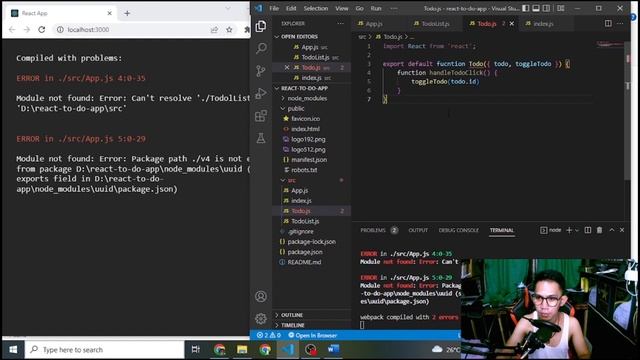Open the Accounts menu icon
640x360 pixels.
tap(261, 296)
